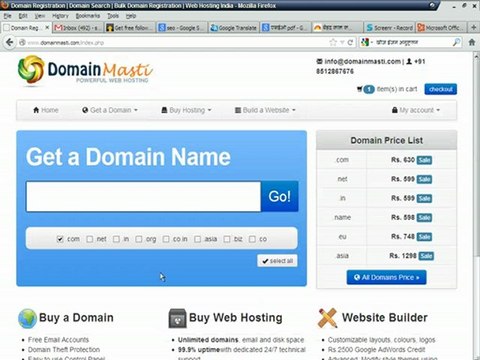The width and height of the screenshot is (480, 360).
Task: Open the View menu
Action: [x=40, y=16]
